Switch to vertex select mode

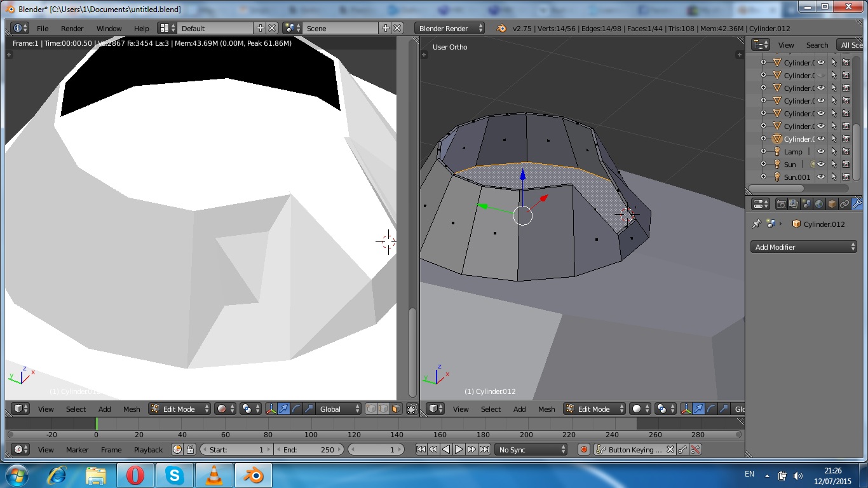coord(371,409)
